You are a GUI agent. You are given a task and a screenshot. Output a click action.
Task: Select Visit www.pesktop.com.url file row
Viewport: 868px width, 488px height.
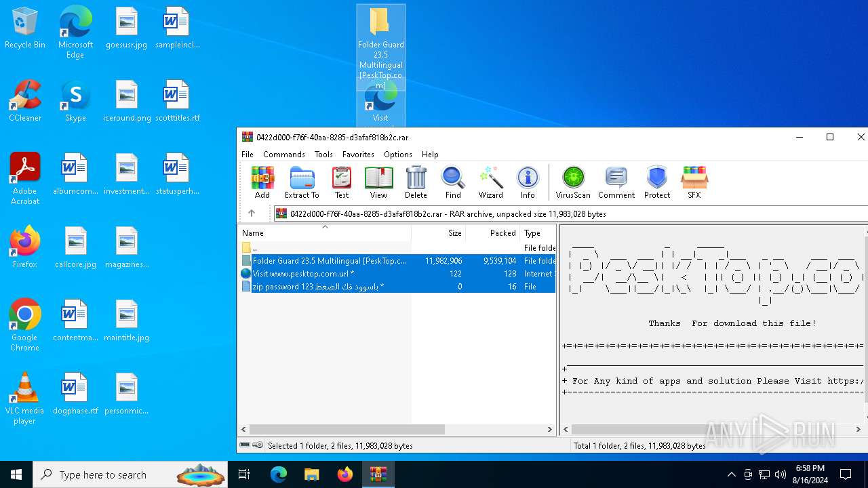[x=397, y=274]
